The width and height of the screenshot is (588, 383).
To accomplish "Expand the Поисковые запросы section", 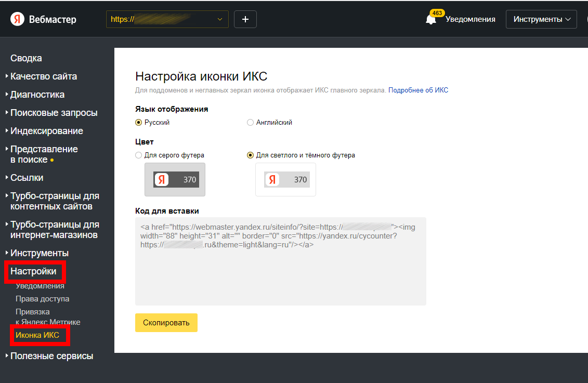I will click(54, 113).
